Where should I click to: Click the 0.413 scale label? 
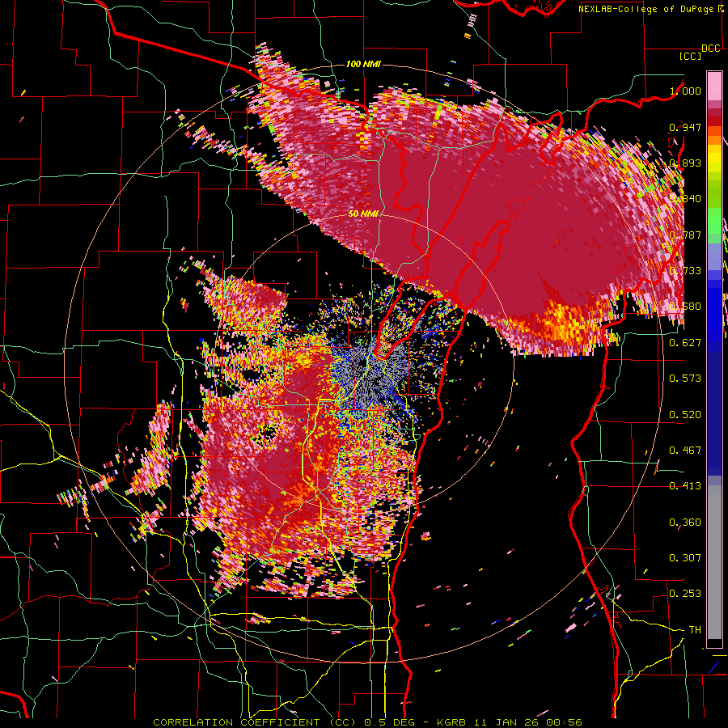(685, 486)
